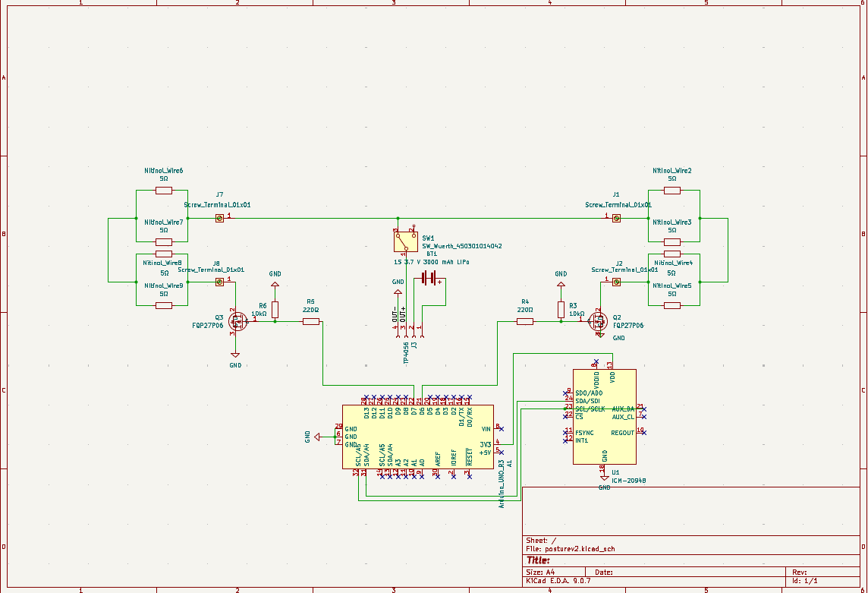Click the left FQP27P06 label near Q3

pos(208,325)
